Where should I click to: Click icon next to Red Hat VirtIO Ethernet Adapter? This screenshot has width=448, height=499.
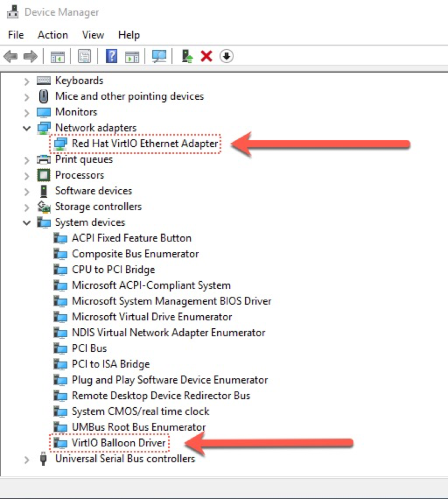(60, 143)
